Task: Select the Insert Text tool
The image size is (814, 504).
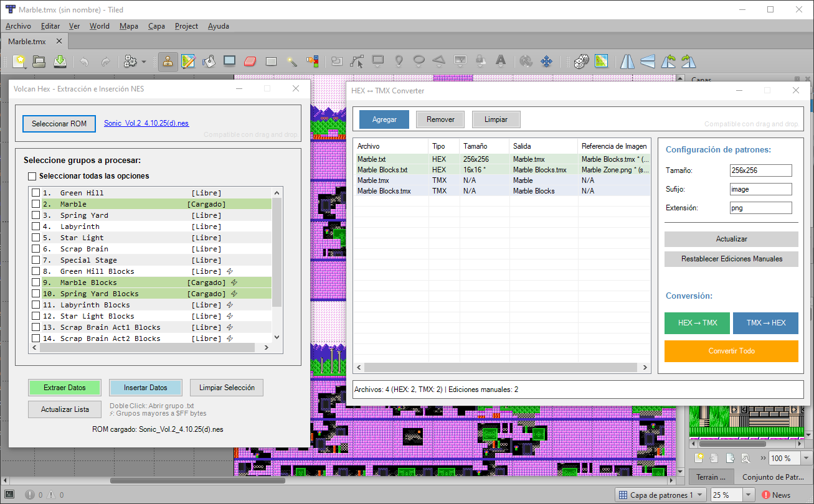Action: [500, 61]
